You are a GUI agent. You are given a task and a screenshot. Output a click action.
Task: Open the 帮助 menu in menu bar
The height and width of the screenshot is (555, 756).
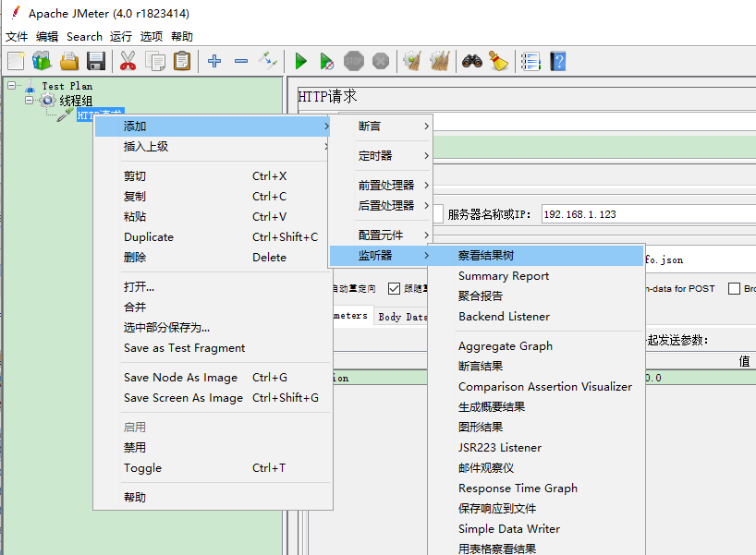pyautogui.click(x=182, y=37)
